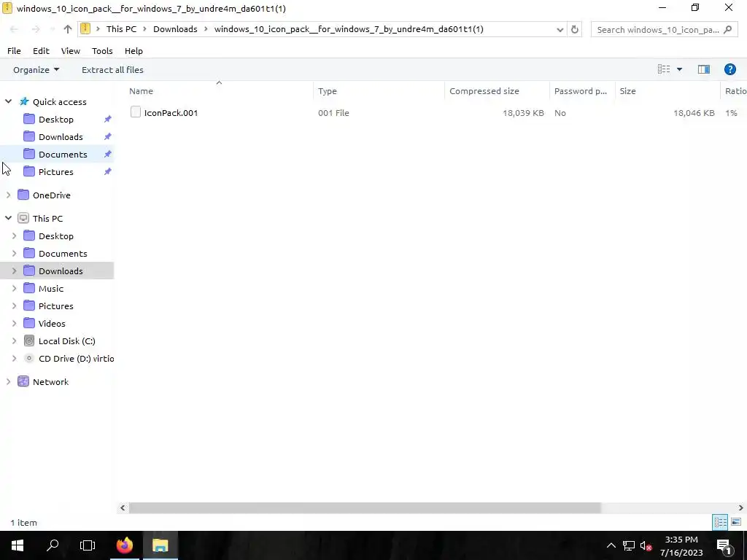Click the search magnifier icon in search box
The height and width of the screenshot is (560, 747).
[x=727, y=29]
